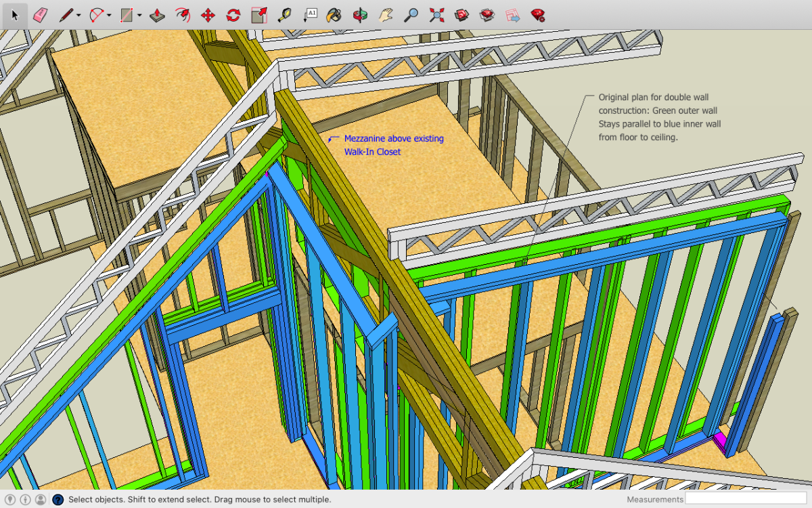Choose the Move tool
The width and height of the screenshot is (812, 508).
[208, 15]
